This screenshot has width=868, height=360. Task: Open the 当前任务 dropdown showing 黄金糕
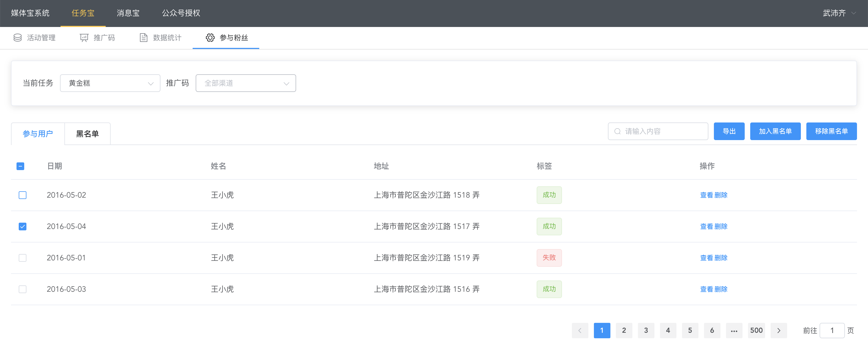[x=110, y=83]
